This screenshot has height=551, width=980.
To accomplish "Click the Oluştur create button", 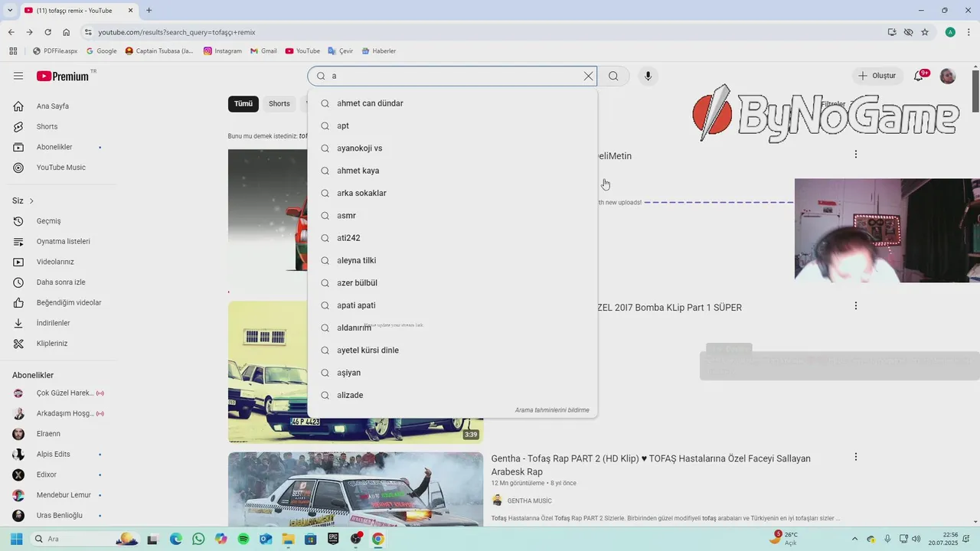I will coord(877,76).
